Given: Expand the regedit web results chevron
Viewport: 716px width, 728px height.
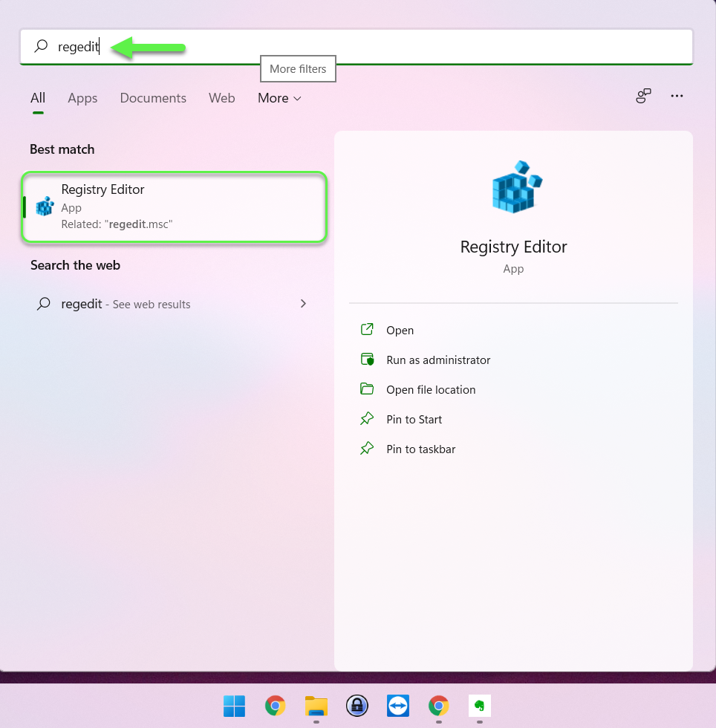Looking at the screenshot, I should 303,304.
